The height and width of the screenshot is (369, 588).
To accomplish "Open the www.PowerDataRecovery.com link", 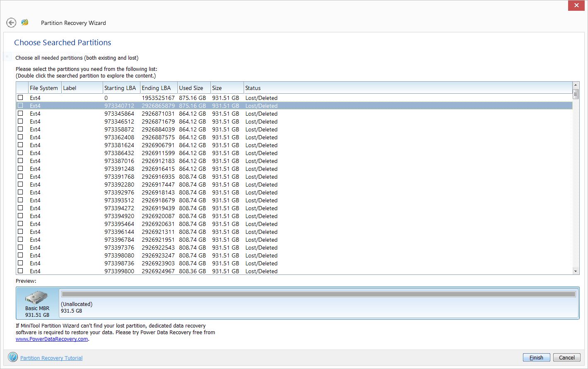I will [52, 339].
